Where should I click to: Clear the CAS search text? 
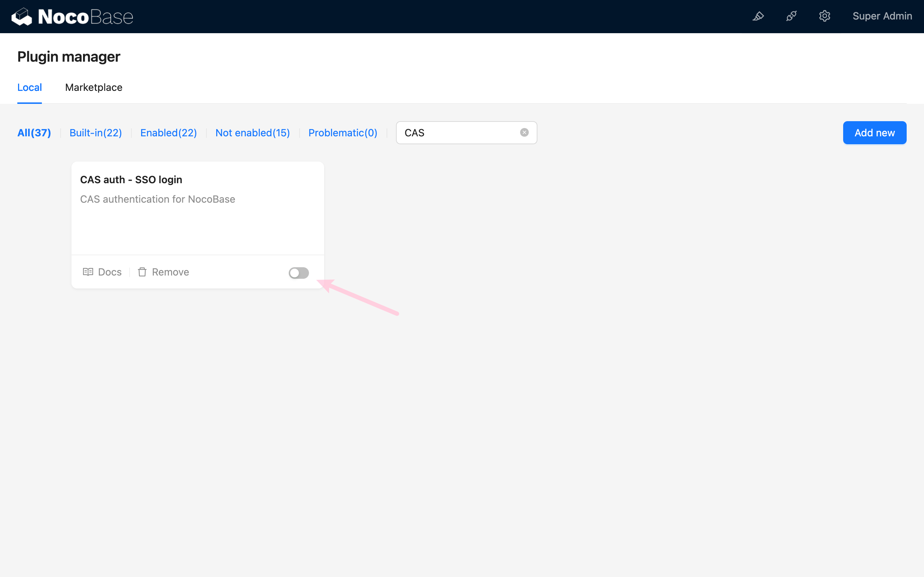click(x=524, y=132)
